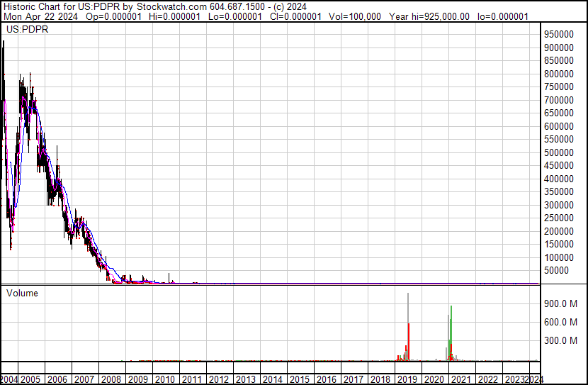Select the 2013 year on the timeline

coord(246,380)
